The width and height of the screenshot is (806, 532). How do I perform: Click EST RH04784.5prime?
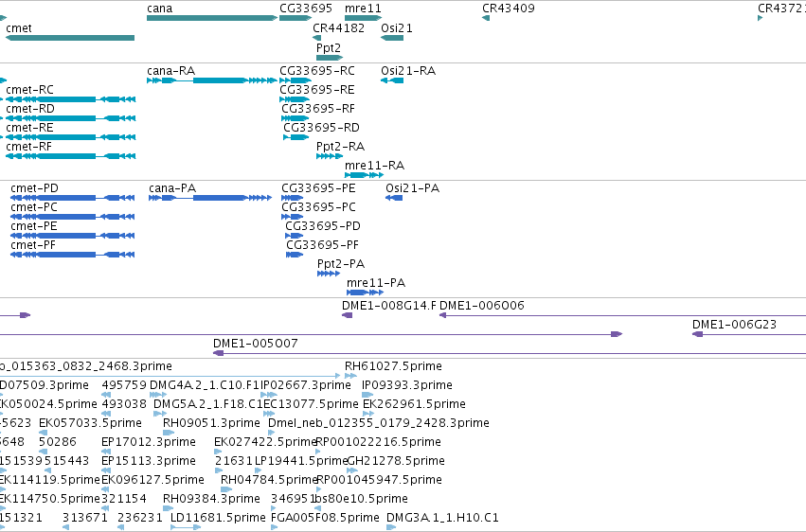(226, 490)
